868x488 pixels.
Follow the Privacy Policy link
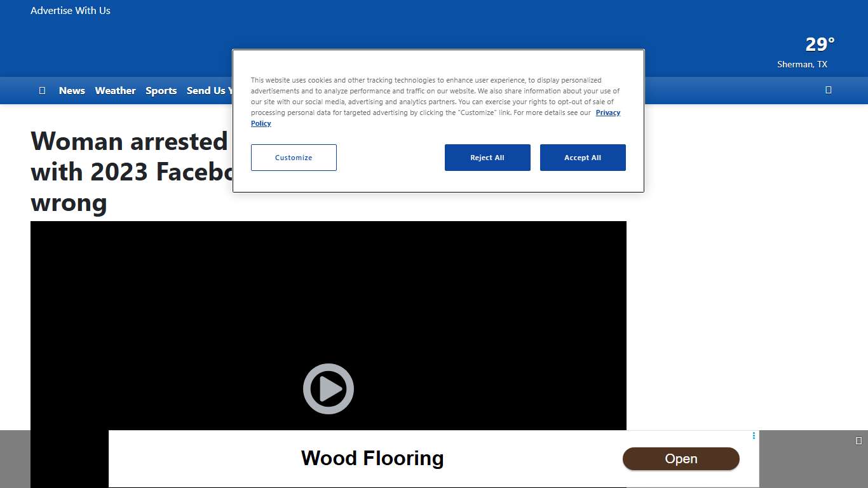click(607, 112)
